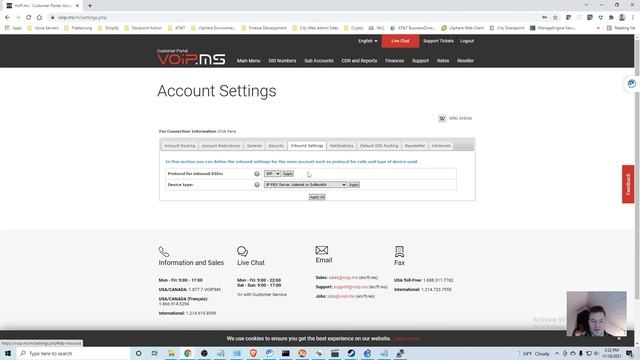
Task: Open the Device type dropdown
Action: [x=305, y=185]
